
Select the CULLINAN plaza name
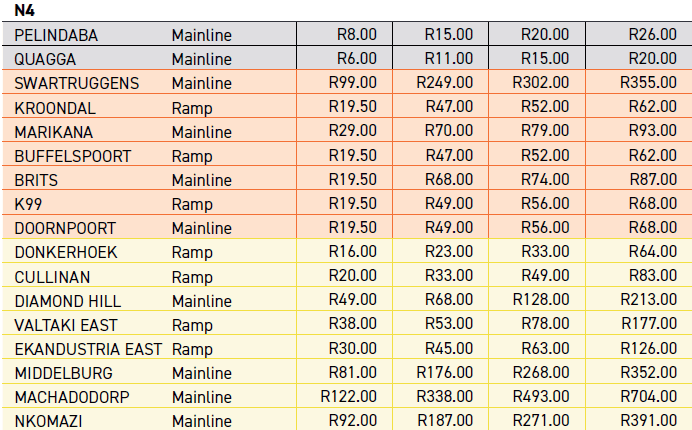53,276
